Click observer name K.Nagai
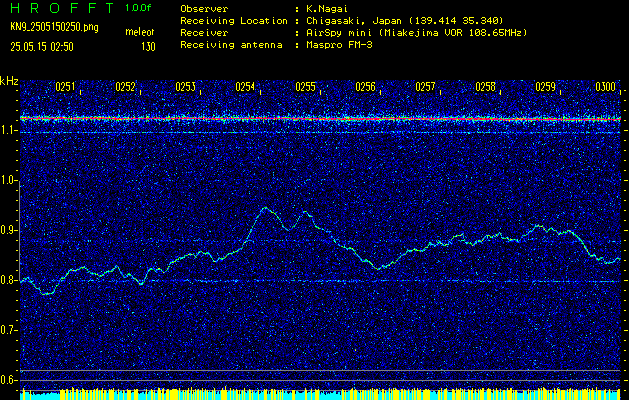Image resolution: width=629 pixels, height=400 pixels. tap(327, 8)
